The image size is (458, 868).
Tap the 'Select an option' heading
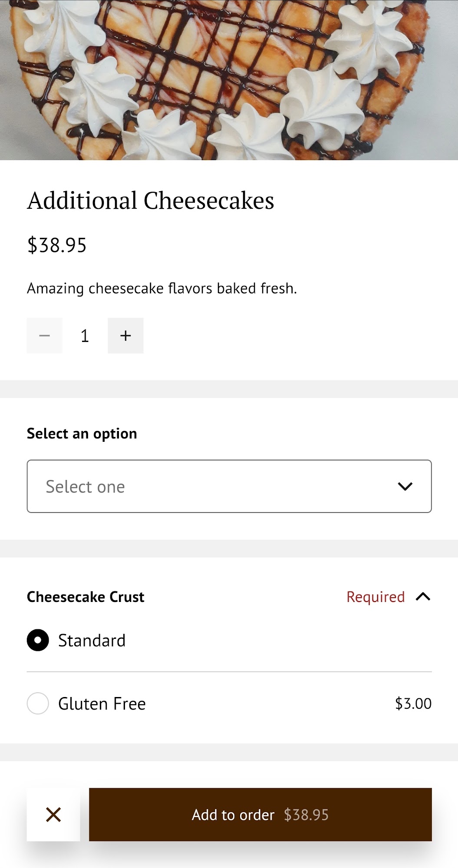tap(82, 434)
